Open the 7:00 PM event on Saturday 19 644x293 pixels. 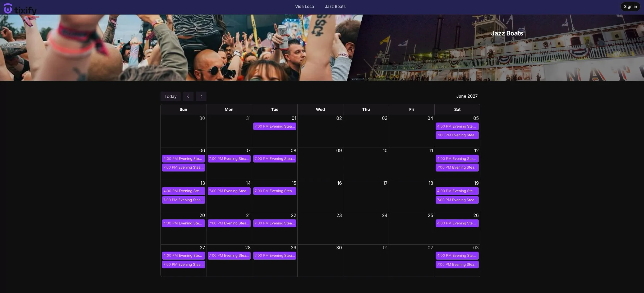tap(457, 200)
